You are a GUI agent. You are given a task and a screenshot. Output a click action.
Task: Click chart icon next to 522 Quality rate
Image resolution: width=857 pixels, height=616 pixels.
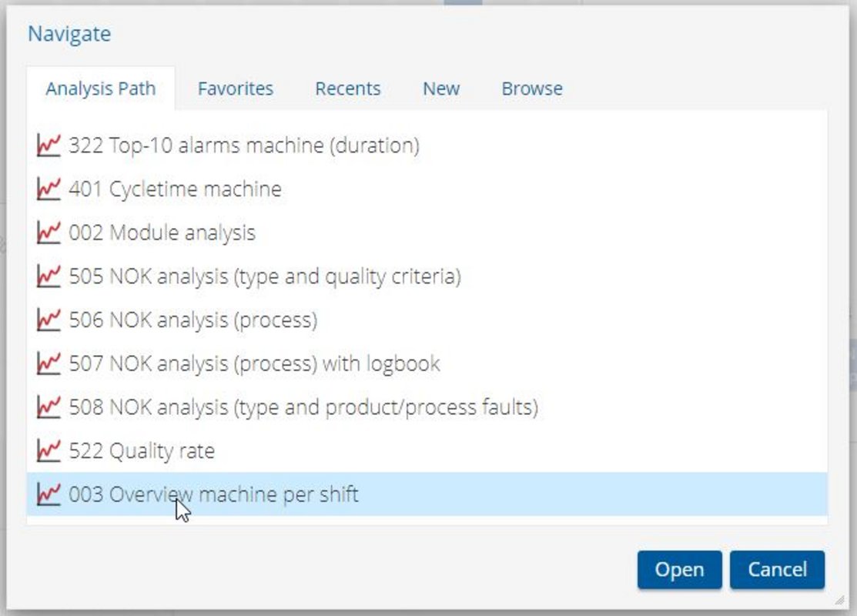point(49,450)
